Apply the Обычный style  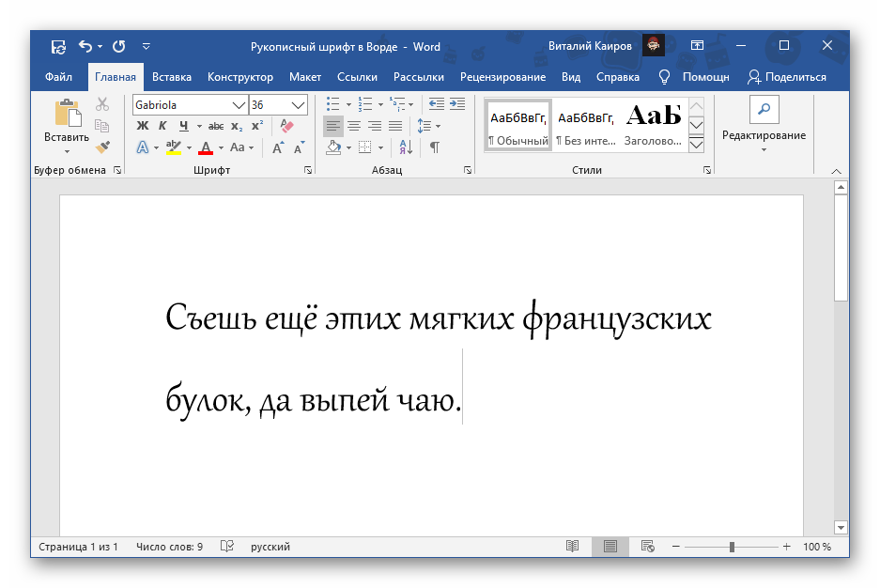[x=518, y=126]
